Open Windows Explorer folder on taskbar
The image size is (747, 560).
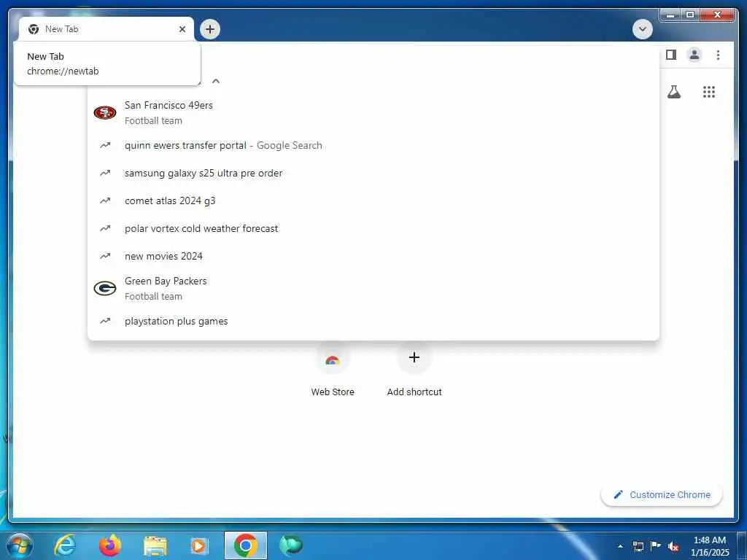(155, 546)
